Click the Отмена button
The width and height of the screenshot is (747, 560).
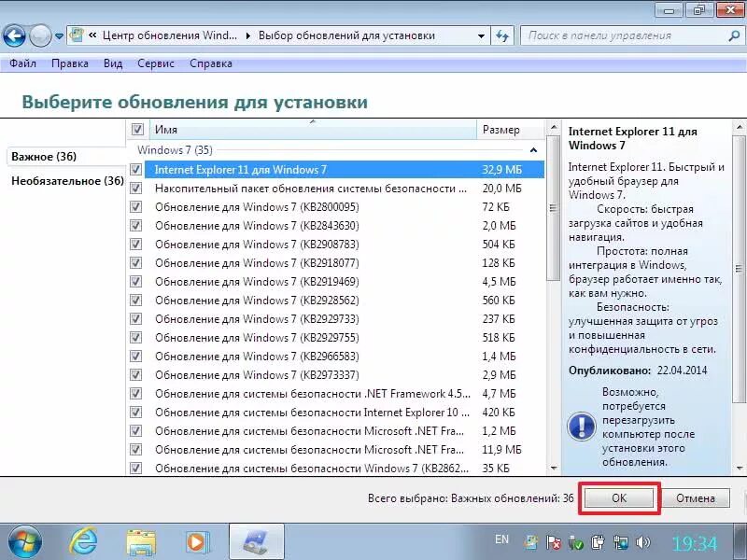point(695,498)
